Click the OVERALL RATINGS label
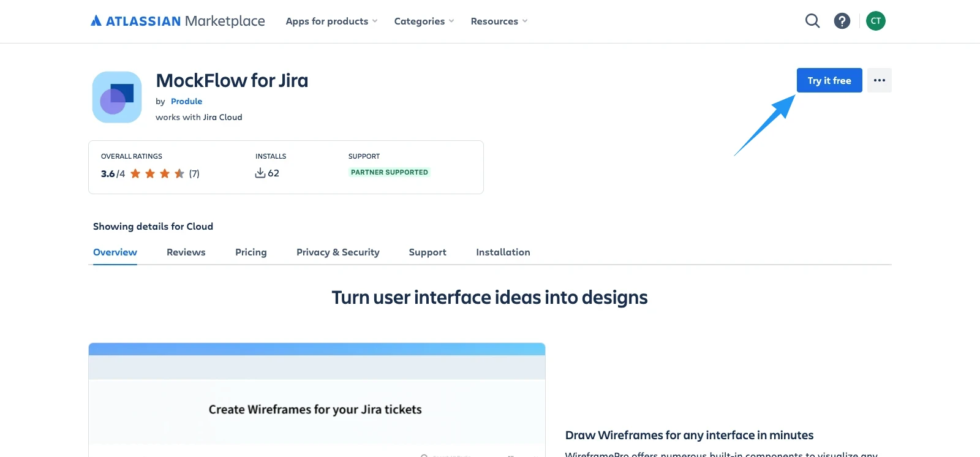This screenshot has height=457, width=980. coord(132,156)
